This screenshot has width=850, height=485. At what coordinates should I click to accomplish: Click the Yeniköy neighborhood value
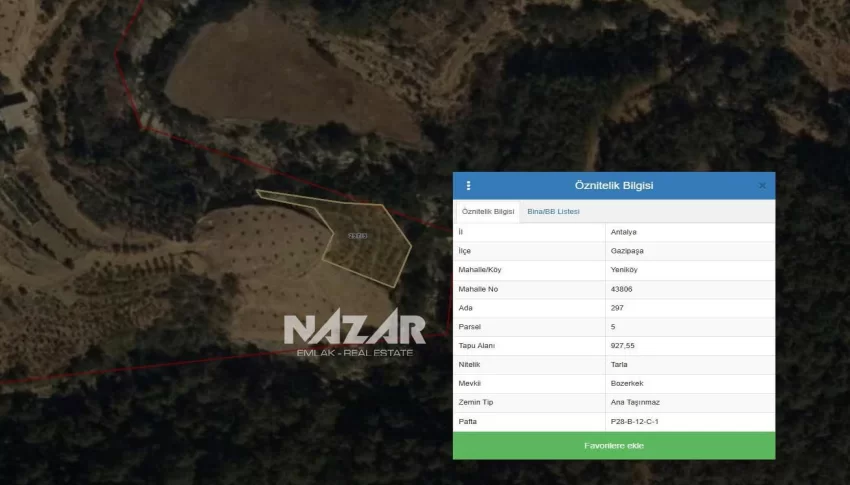pyautogui.click(x=626, y=270)
